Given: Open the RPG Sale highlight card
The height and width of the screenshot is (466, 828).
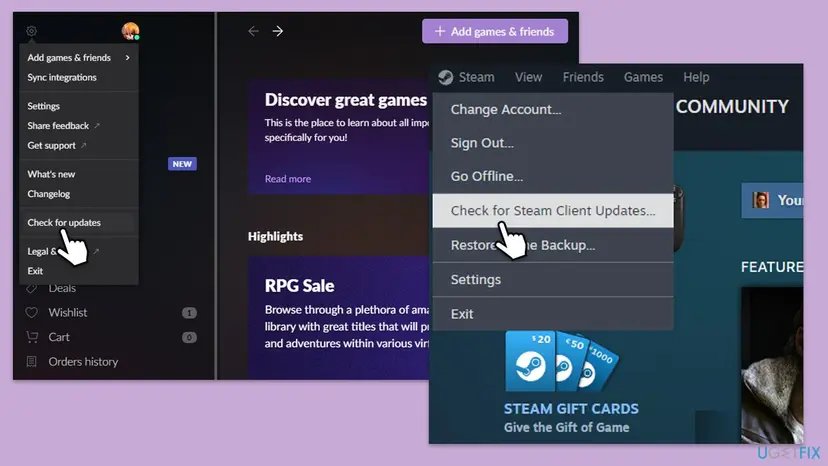Looking at the screenshot, I should click(x=339, y=317).
